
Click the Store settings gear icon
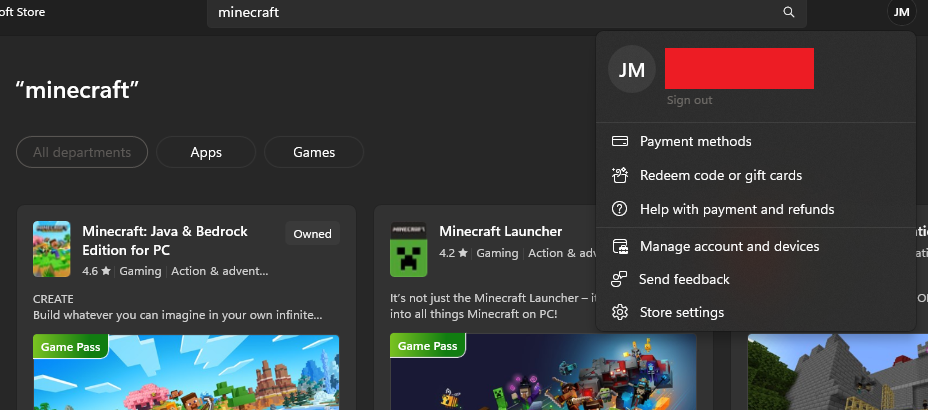pos(620,312)
